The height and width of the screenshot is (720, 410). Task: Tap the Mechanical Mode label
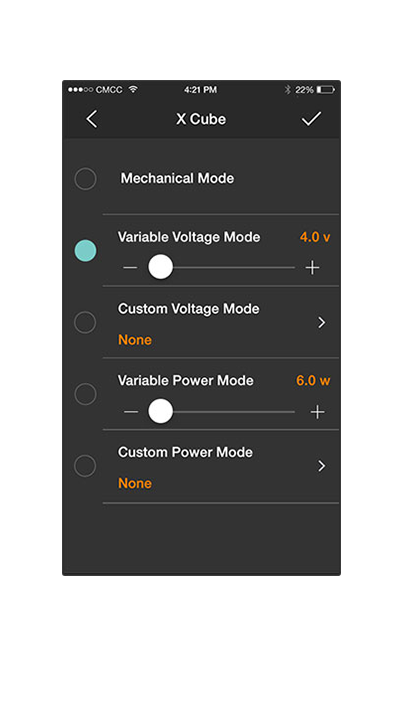click(x=177, y=178)
